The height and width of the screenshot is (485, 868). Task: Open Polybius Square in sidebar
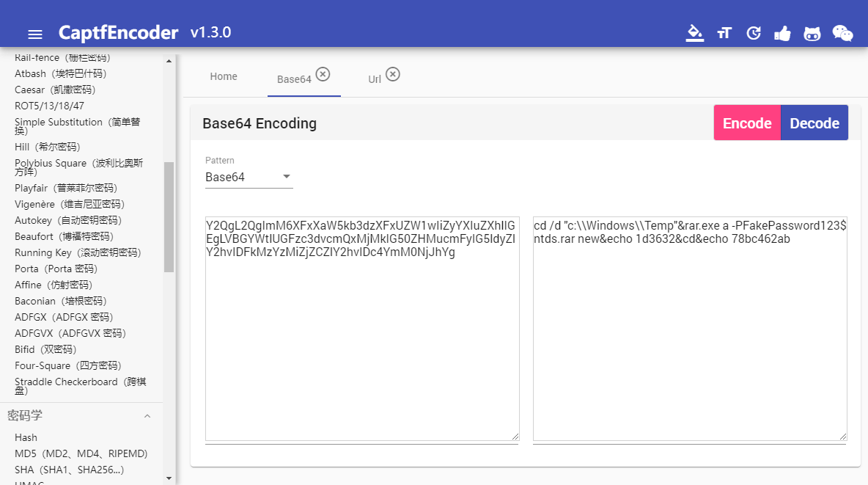click(x=78, y=167)
